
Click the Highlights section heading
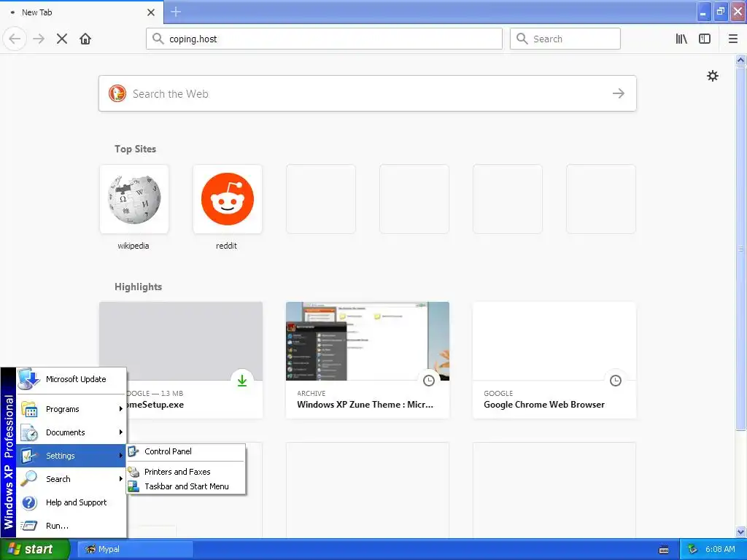138,287
